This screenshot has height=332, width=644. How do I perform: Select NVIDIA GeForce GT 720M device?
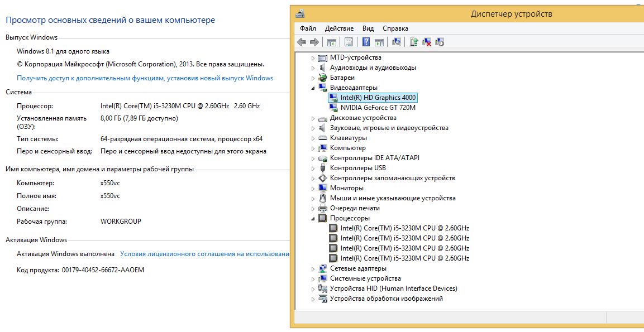(x=378, y=108)
